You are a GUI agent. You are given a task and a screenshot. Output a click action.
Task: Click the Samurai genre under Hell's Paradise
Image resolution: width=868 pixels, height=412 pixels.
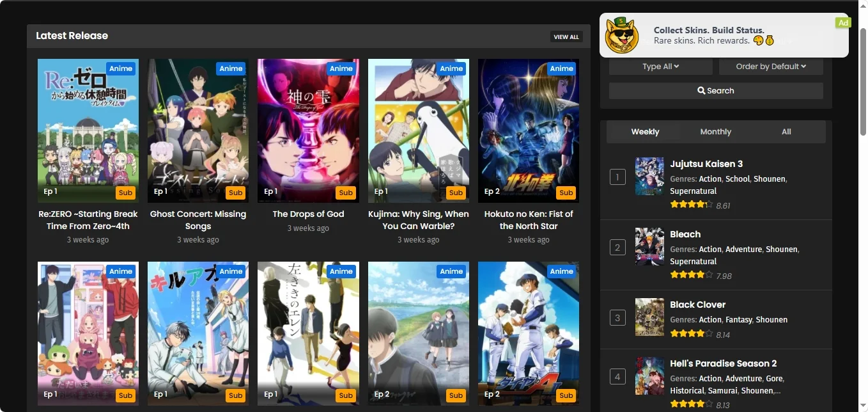pyautogui.click(x=723, y=391)
